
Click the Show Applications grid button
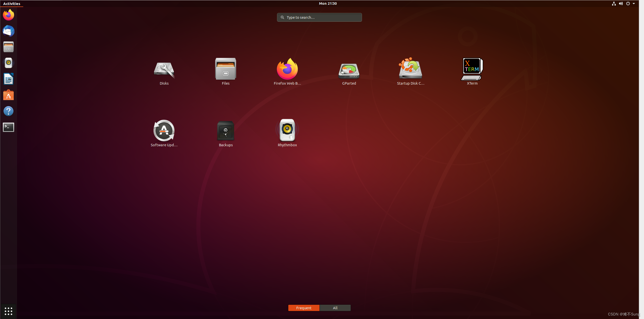click(x=8, y=311)
